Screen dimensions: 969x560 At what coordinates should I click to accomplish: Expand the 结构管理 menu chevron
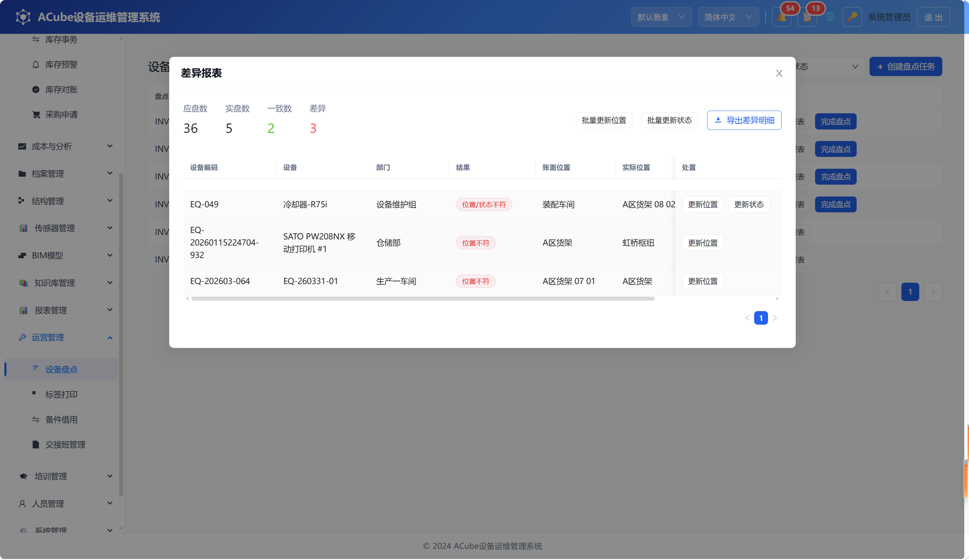(110, 201)
